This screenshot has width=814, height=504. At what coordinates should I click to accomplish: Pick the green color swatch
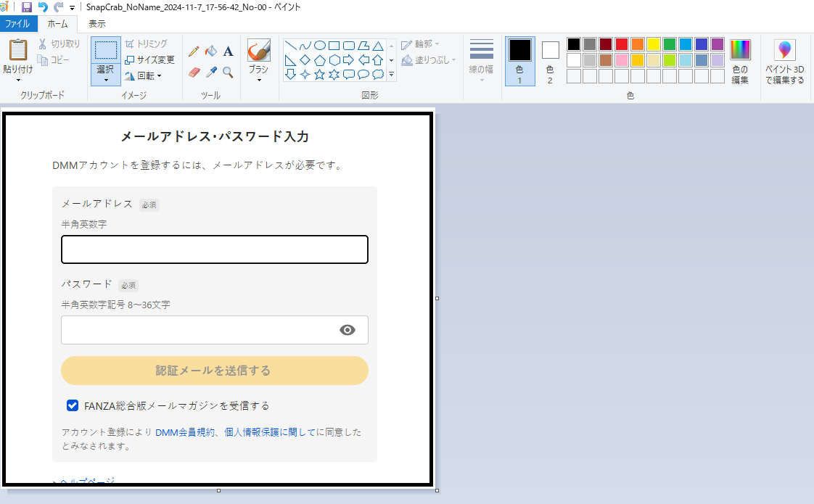[x=670, y=44]
